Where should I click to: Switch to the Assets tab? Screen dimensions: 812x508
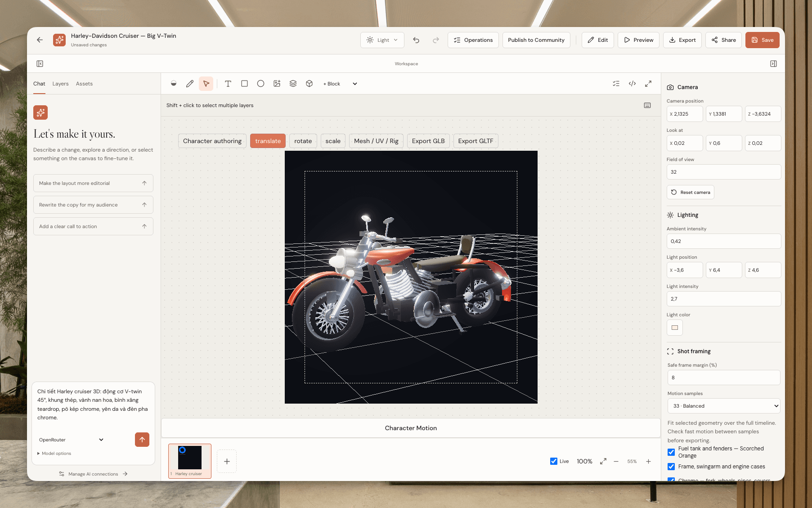84,84
